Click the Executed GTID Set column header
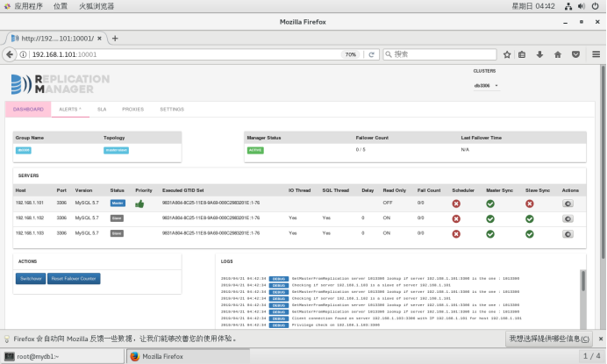 pyautogui.click(x=183, y=190)
